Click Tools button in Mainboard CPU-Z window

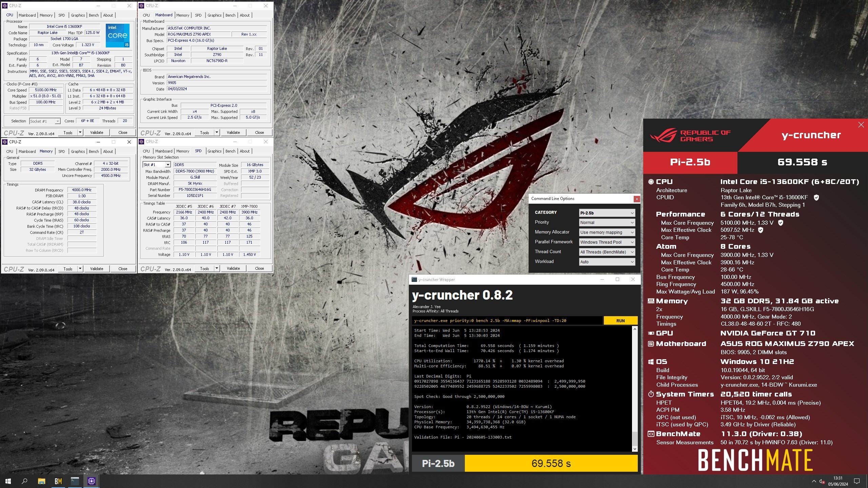tap(204, 133)
